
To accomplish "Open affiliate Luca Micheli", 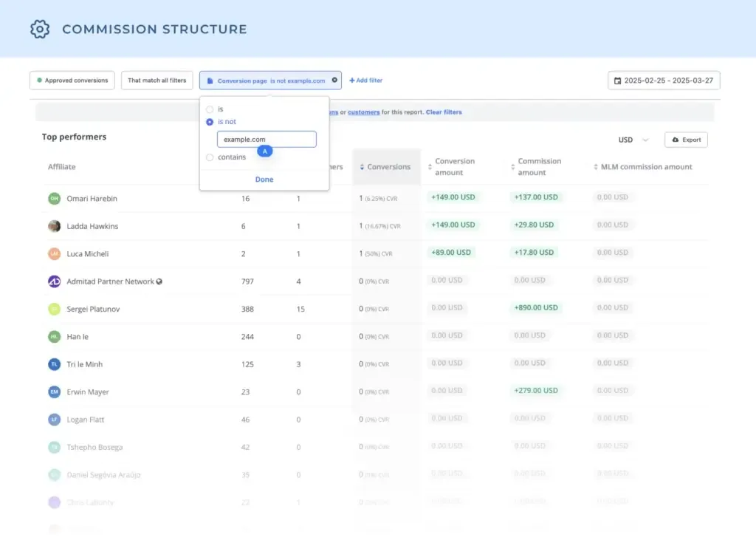I will point(87,253).
